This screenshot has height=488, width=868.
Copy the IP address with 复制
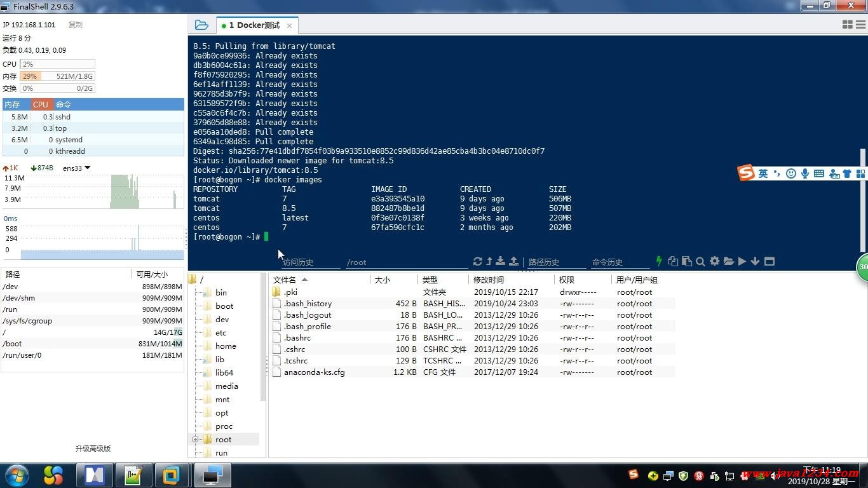[x=75, y=25]
